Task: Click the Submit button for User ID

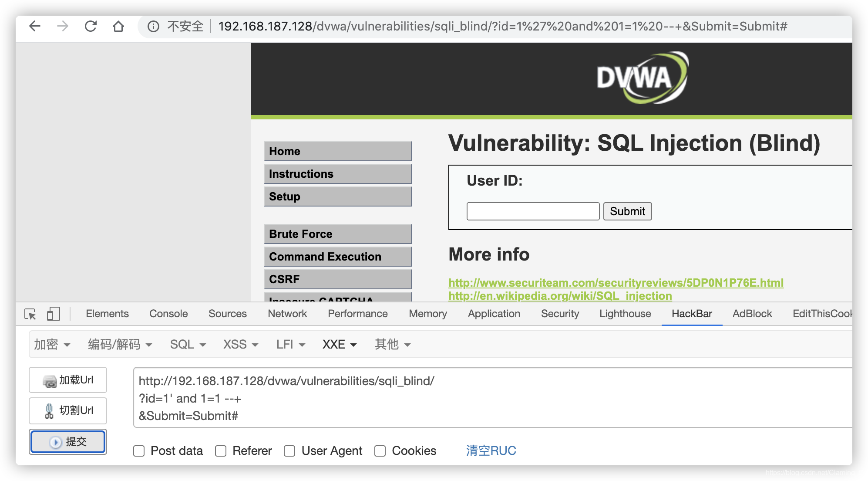Action: pos(627,211)
